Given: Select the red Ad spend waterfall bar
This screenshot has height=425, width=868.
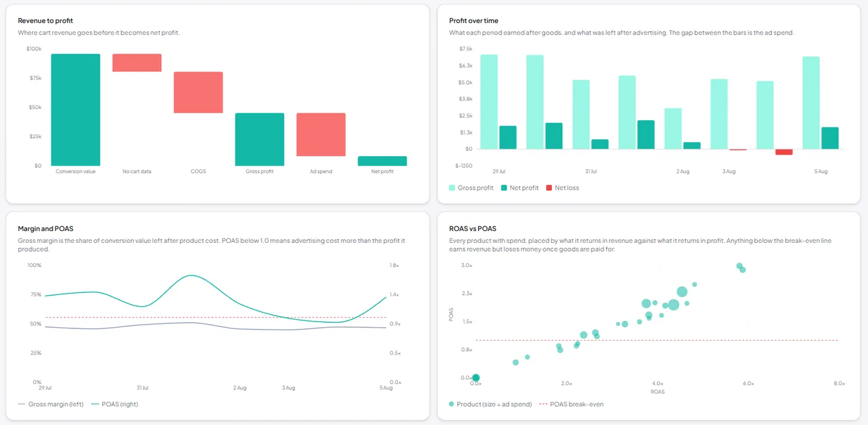Looking at the screenshot, I should pos(321,134).
